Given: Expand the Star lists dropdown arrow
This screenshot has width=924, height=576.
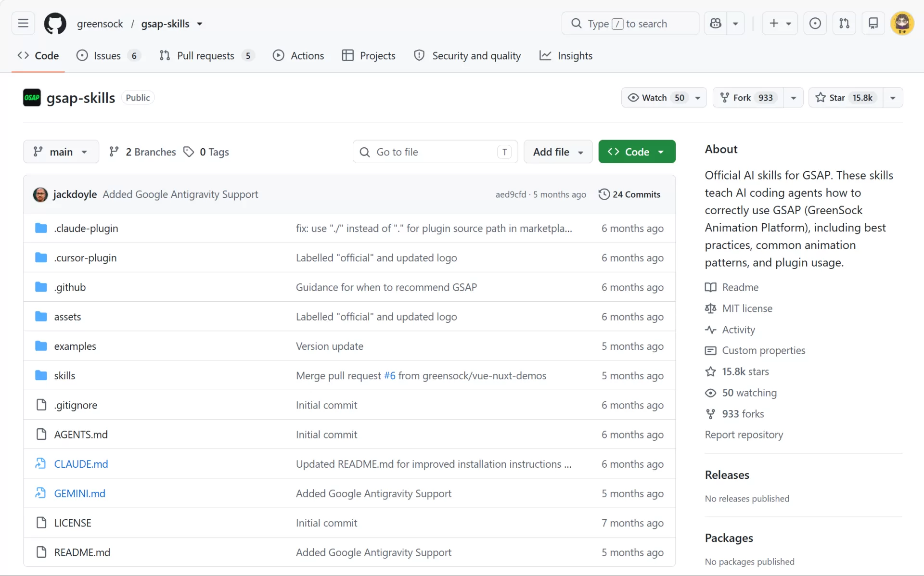Looking at the screenshot, I should (x=893, y=98).
